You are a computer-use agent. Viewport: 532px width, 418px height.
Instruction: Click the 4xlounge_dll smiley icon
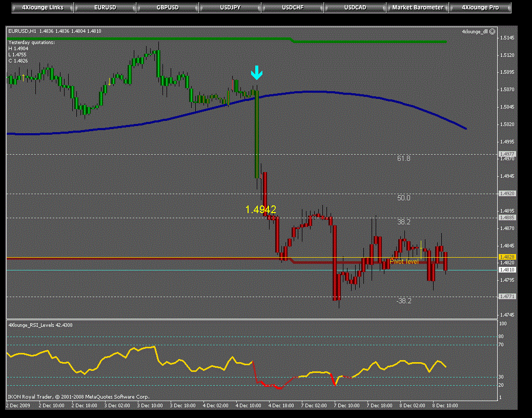(x=493, y=32)
